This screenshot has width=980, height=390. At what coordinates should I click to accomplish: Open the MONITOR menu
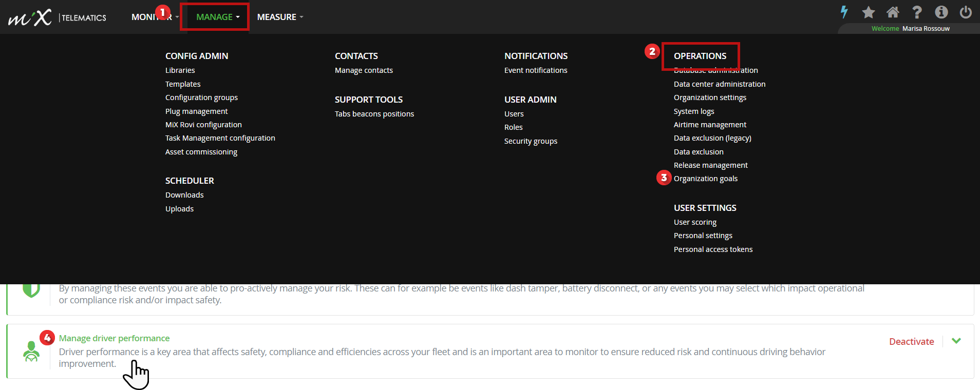[x=155, y=17]
